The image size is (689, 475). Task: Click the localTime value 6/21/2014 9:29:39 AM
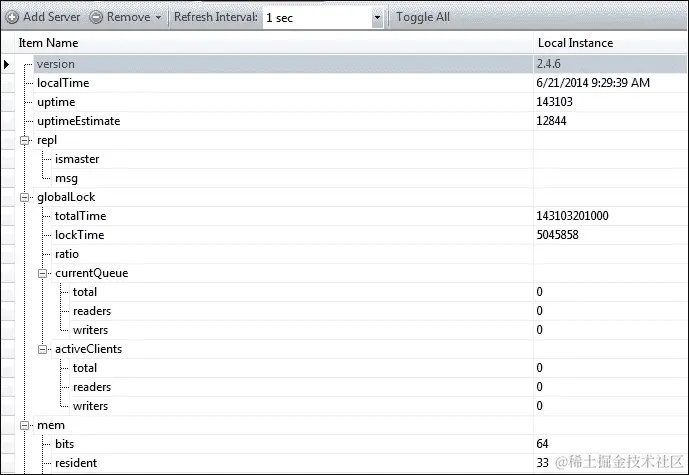pyautogui.click(x=593, y=83)
